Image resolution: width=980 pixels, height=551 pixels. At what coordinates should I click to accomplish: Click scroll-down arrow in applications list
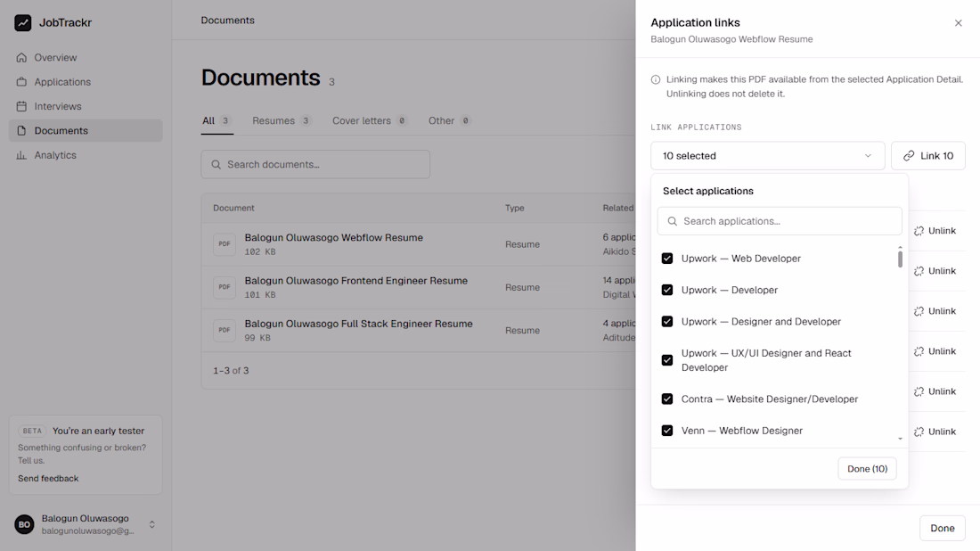point(900,439)
